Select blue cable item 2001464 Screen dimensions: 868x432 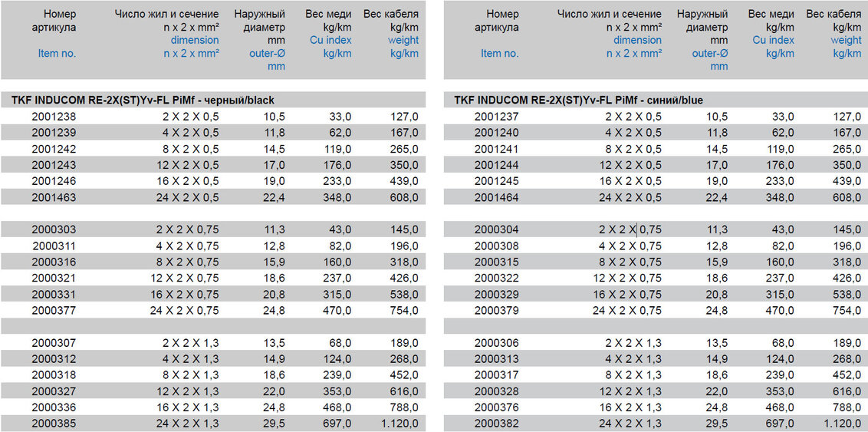click(497, 197)
